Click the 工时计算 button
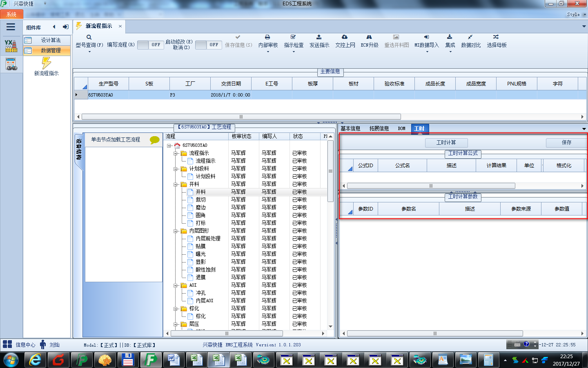Image resolution: width=588 pixels, height=368 pixels. (446, 143)
